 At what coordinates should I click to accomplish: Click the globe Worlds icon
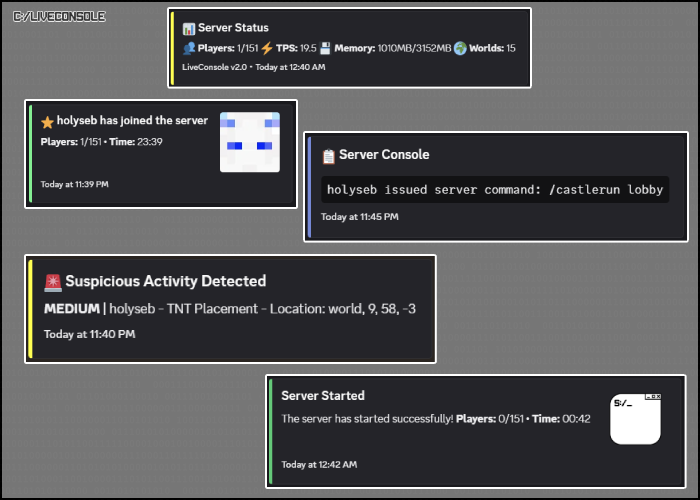tap(460, 48)
